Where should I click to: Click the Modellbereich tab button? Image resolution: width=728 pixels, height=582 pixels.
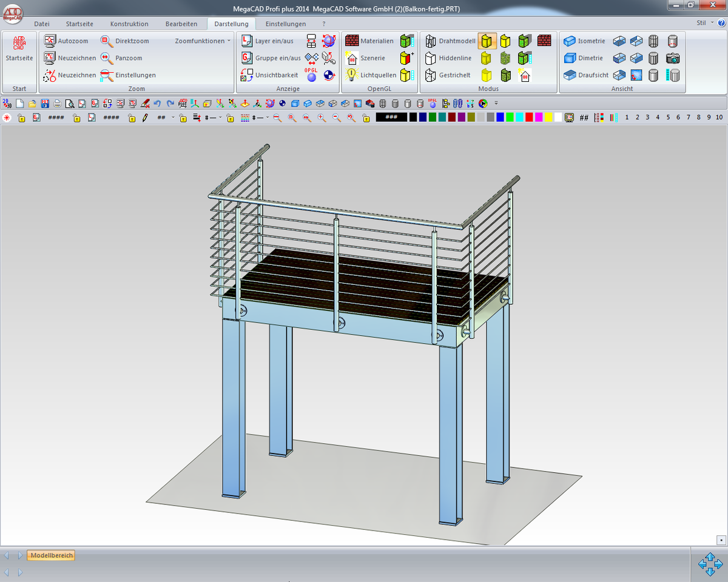[52, 555]
